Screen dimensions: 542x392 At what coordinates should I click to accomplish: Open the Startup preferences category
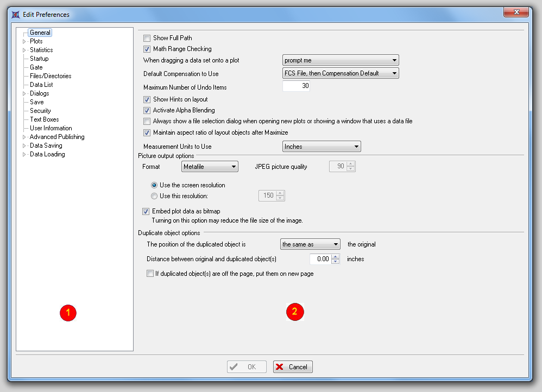pos(39,59)
